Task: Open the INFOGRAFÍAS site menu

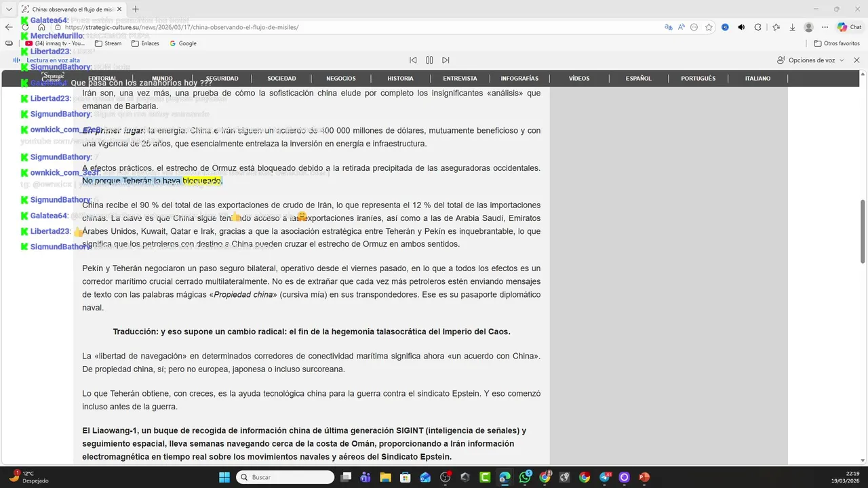Action: 519,79
